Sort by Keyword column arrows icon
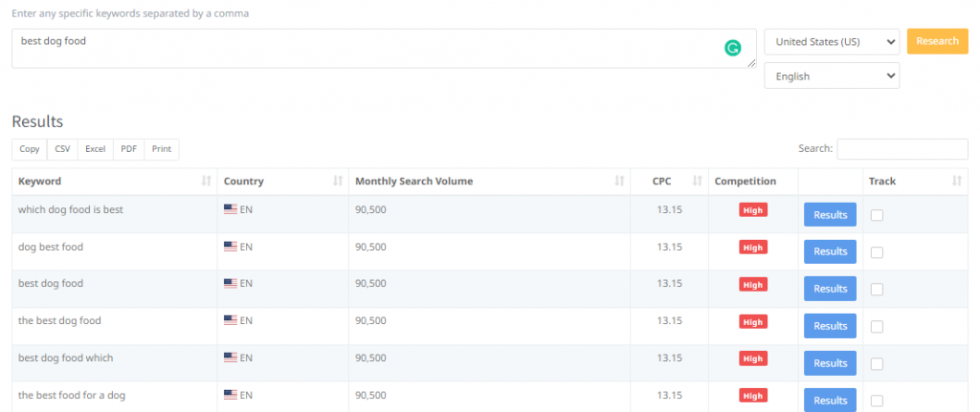Image resolution: width=980 pixels, height=412 pixels. 207,182
